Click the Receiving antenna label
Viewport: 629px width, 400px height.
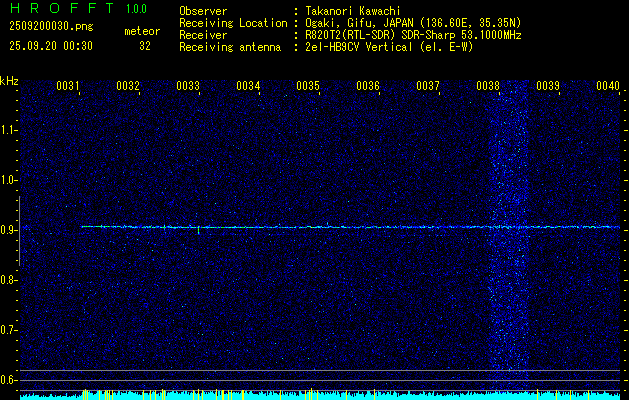pyautogui.click(x=230, y=47)
